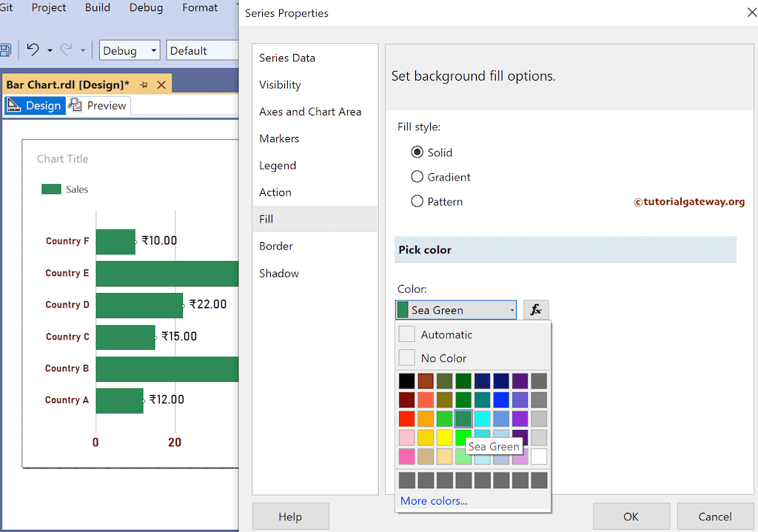This screenshot has width=758, height=532.
Task: Open the expression editor with the fx button
Action: tap(536, 309)
